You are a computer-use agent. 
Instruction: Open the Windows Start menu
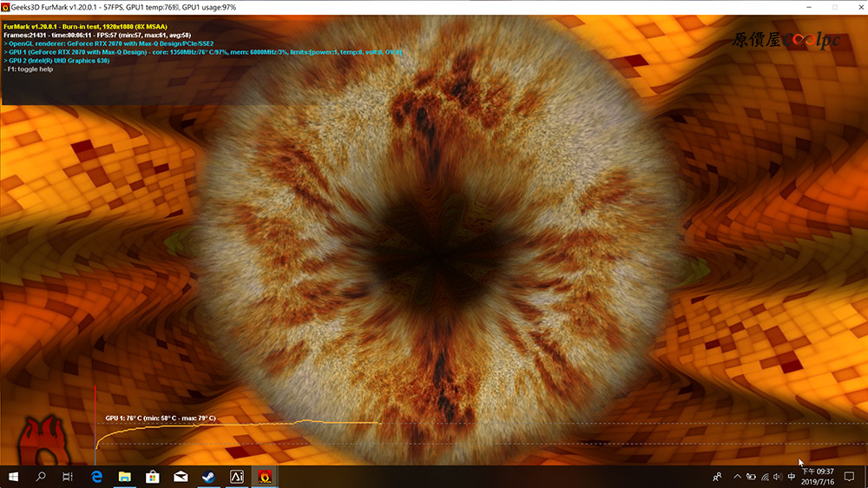click(13, 477)
